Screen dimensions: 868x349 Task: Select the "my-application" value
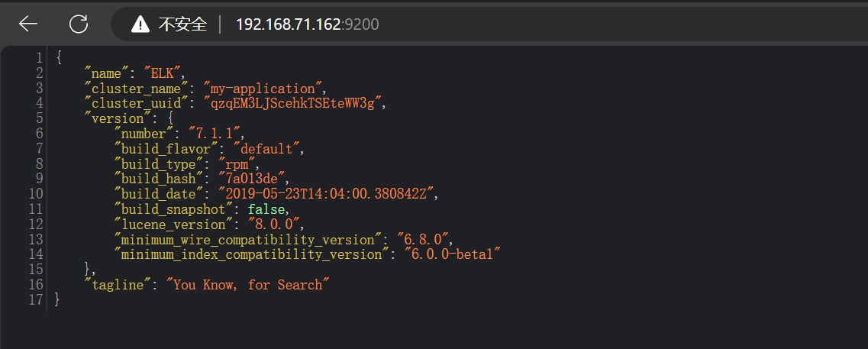coord(263,88)
